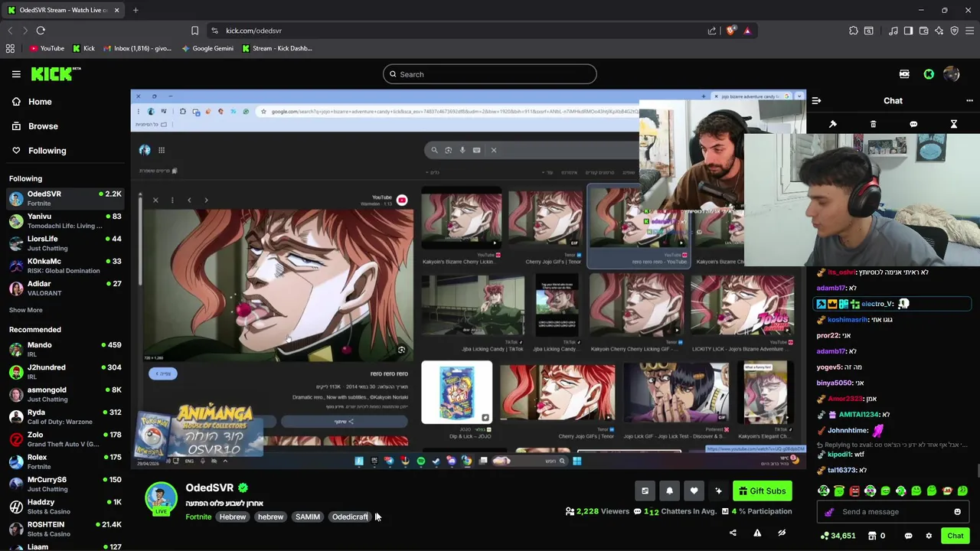This screenshot has height=551, width=980.
Task: Focus the Kick Search field
Action: click(x=490, y=74)
